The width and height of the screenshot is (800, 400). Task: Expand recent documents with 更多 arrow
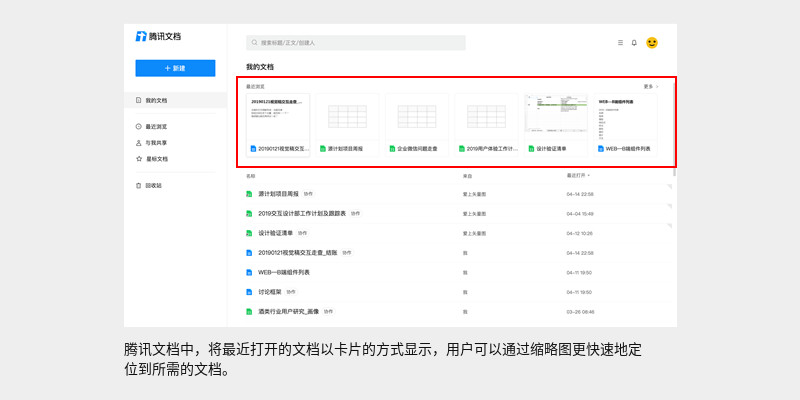[651, 87]
